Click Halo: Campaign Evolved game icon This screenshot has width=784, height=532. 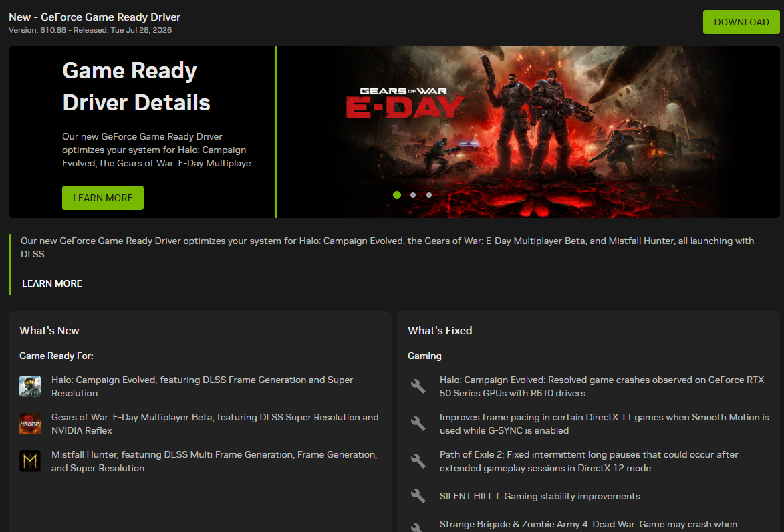coord(30,386)
